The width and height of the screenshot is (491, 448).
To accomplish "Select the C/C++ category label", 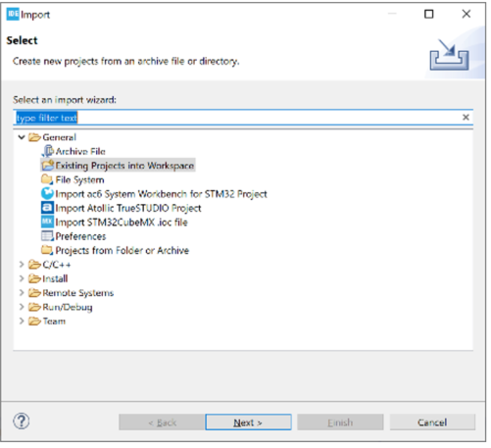I will pyautogui.click(x=57, y=265).
